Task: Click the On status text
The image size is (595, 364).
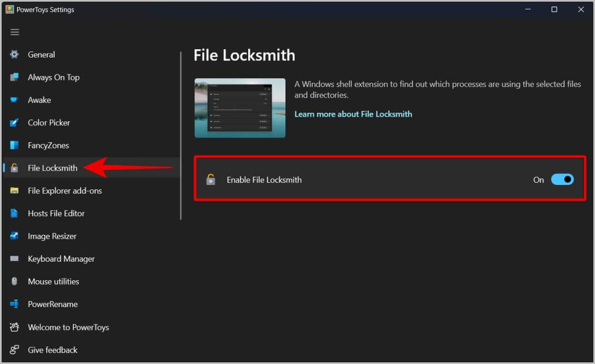Action: 539,180
